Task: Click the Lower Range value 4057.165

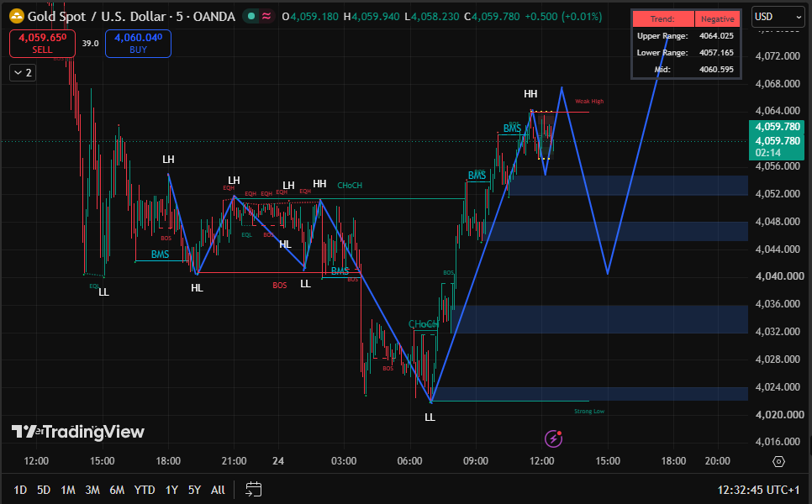Action: coord(716,53)
